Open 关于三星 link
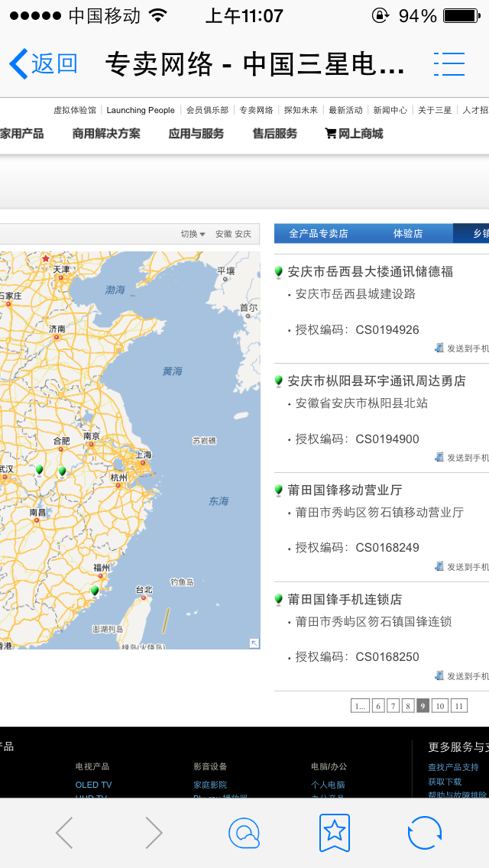489x868 pixels. coord(435,110)
